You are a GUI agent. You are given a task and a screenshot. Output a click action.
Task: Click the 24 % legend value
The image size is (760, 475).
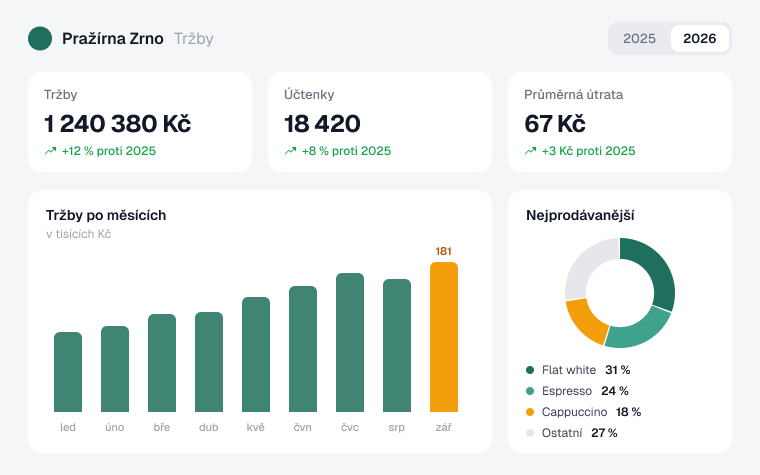(615, 391)
